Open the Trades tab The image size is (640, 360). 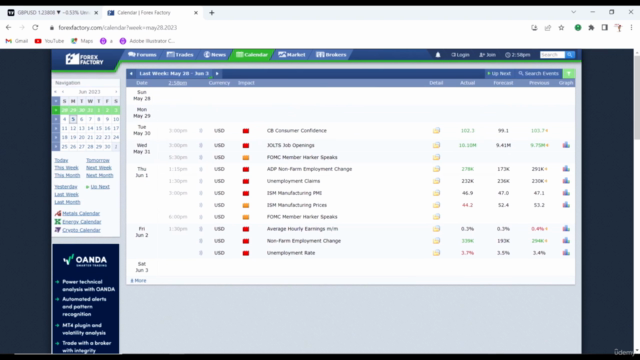tap(180, 55)
